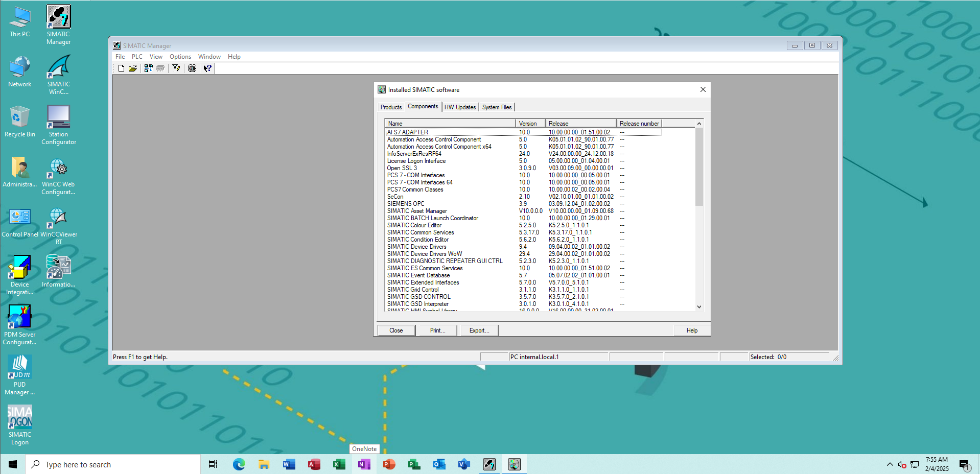980x474 pixels.
Task: Open the Windows Start menu
Action: tap(13, 464)
